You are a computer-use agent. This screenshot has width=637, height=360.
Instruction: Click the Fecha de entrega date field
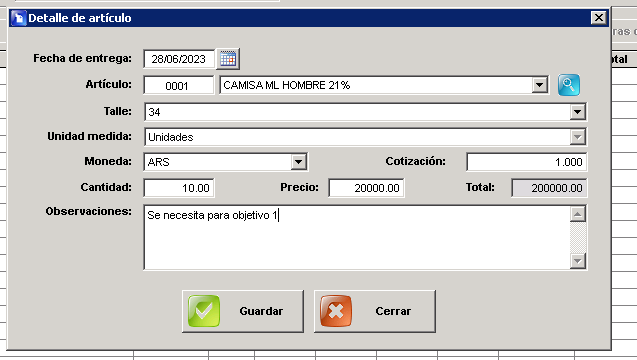tap(179, 59)
